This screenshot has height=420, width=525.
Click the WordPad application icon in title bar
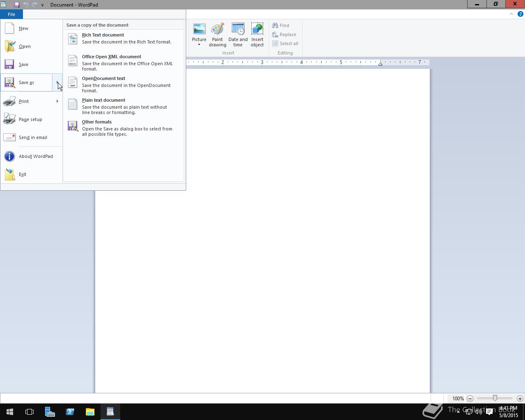point(4,5)
